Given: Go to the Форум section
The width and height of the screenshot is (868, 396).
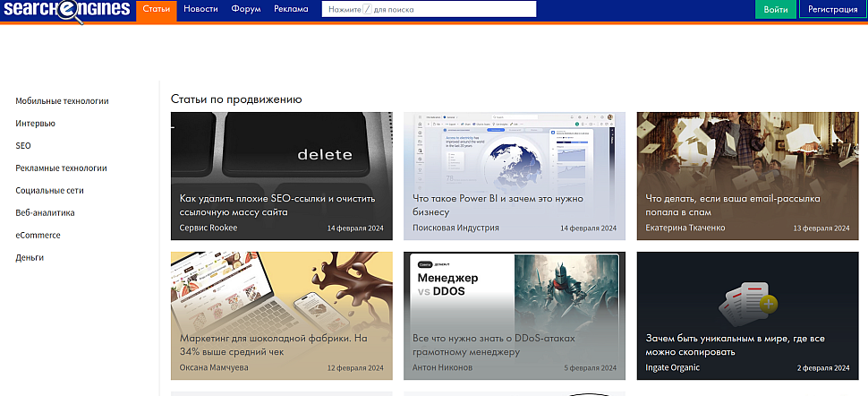Looking at the screenshot, I should click(246, 10).
